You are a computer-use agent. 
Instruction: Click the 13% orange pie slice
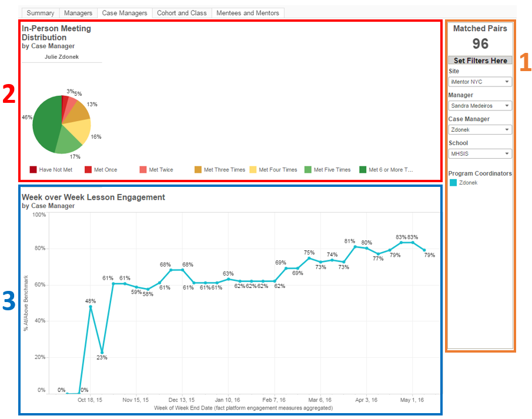coord(78,113)
